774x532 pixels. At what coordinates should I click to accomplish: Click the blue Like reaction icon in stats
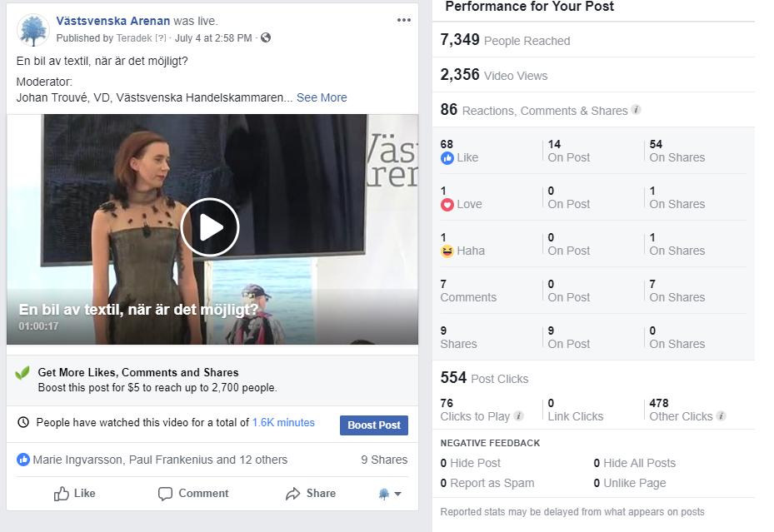click(447, 158)
